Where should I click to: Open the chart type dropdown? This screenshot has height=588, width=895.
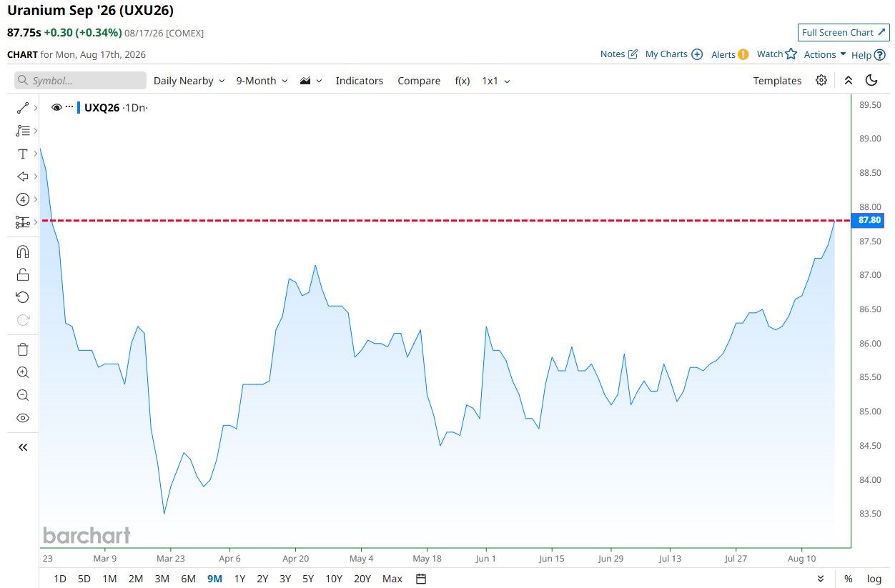click(311, 81)
